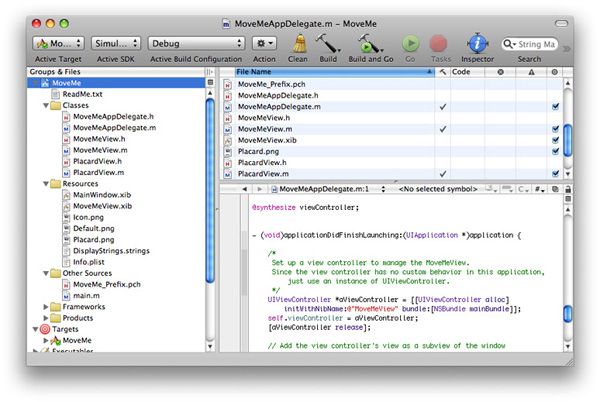Collapse the Other Sources folder triangle

pyautogui.click(x=46, y=273)
